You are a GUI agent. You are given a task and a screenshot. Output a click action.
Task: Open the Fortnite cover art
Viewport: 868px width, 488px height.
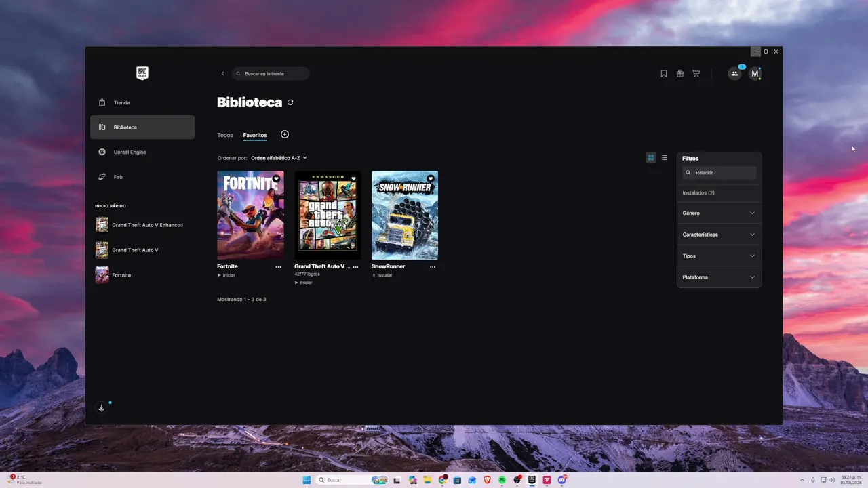(250, 215)
